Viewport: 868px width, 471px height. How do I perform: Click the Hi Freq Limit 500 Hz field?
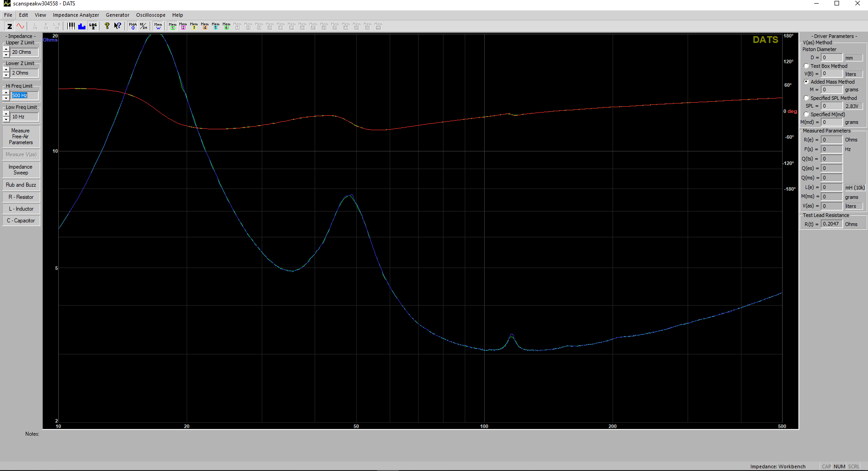(x=25, y=95)
